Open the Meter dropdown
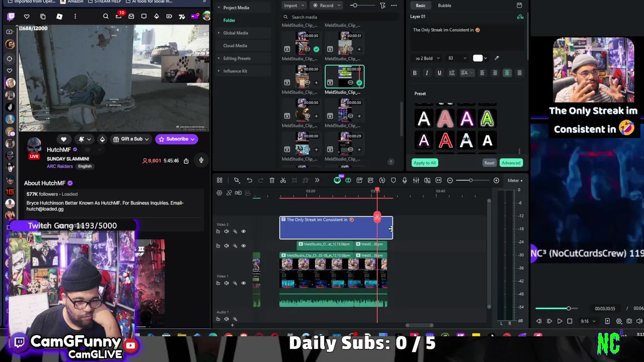Viewport: 644px width, 362px height. pos(515,180)
